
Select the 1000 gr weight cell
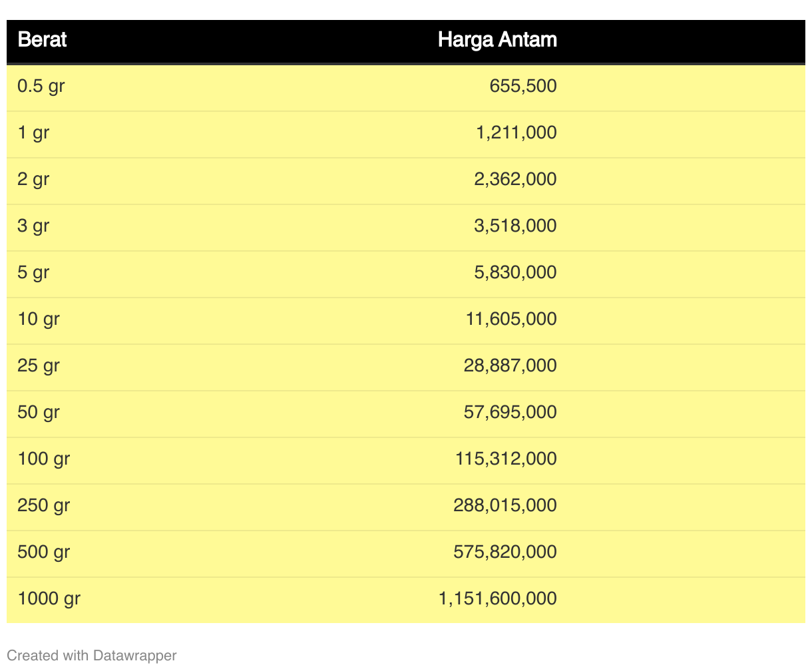click(x=49, y=598)
